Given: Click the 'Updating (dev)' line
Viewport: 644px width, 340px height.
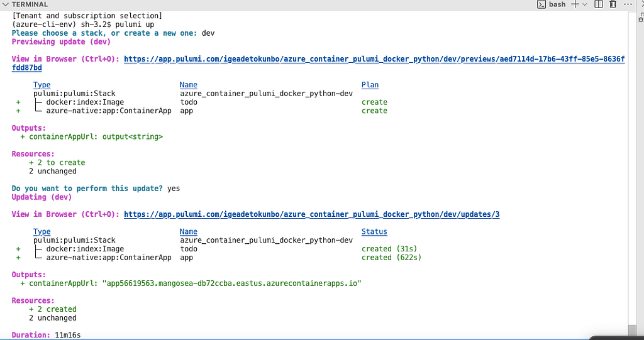Looking at the screenshot, I should pos(42,197).
